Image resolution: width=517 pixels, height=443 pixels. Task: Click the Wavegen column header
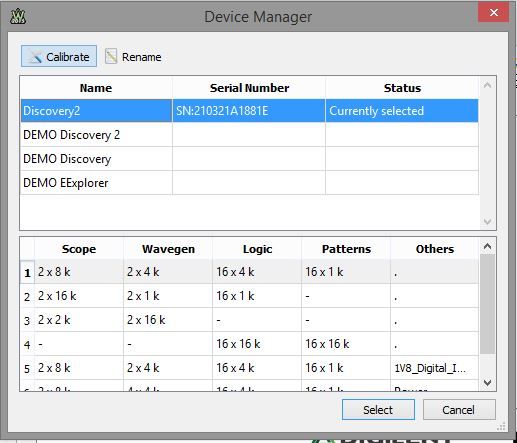click(x=168, y=249)
